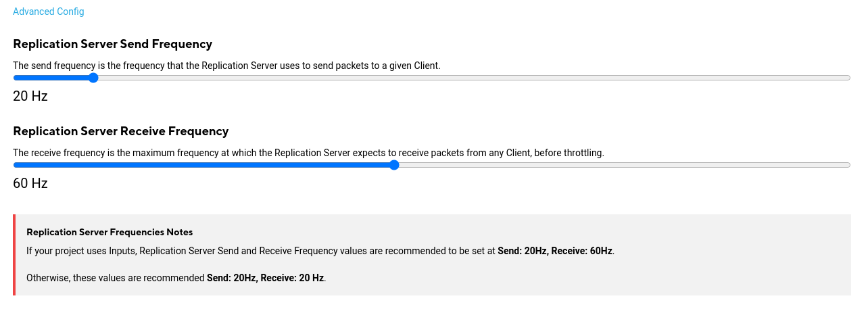Click the 20 Hz value under the send slider
The height and width of the screenshot is (311, 868).
(30, 96)
